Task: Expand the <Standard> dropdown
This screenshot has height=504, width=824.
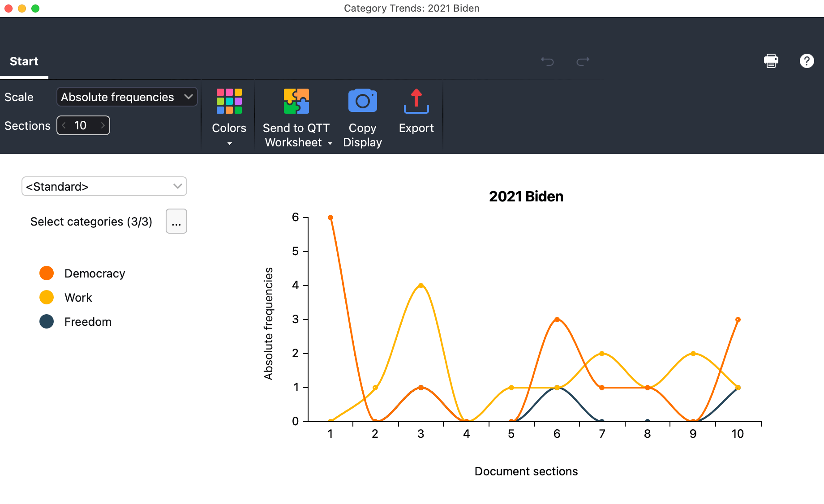Action: pyautogui.click(x=104, y=186)
